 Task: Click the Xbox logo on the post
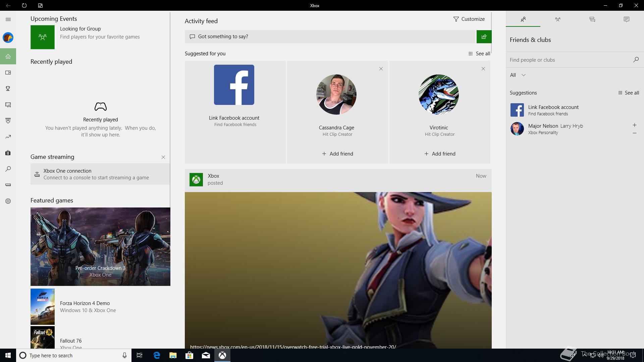[x=196, y=180]
